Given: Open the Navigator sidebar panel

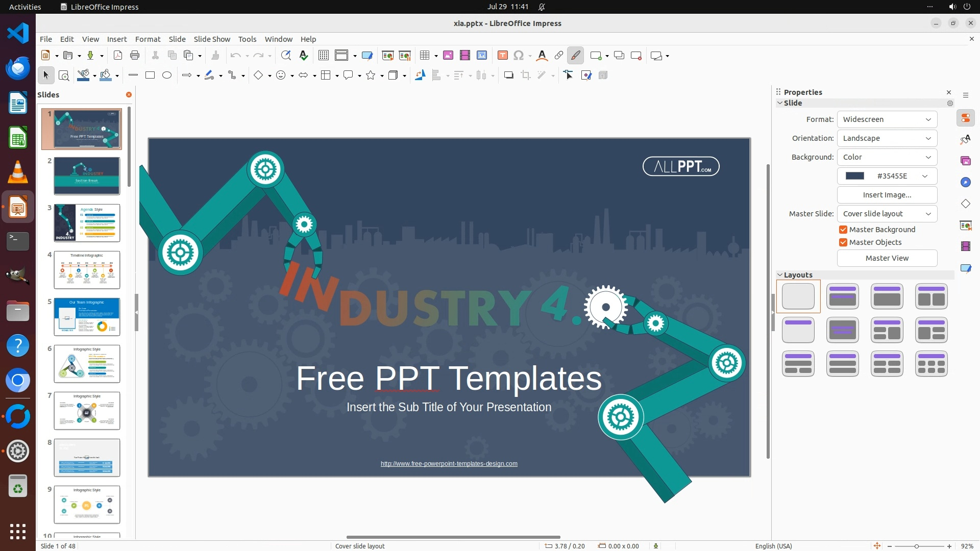Looking at the screenshot, I should click(965, 182).
